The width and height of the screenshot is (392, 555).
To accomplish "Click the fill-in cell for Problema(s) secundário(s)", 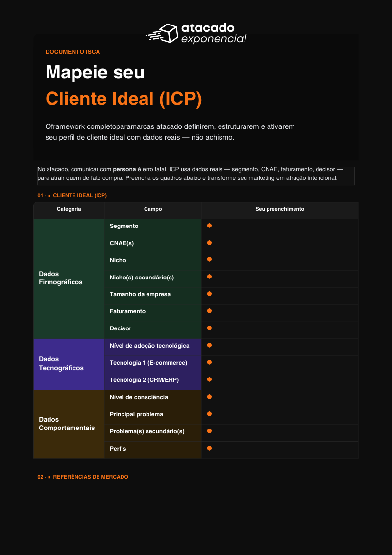I will point(280,433).
